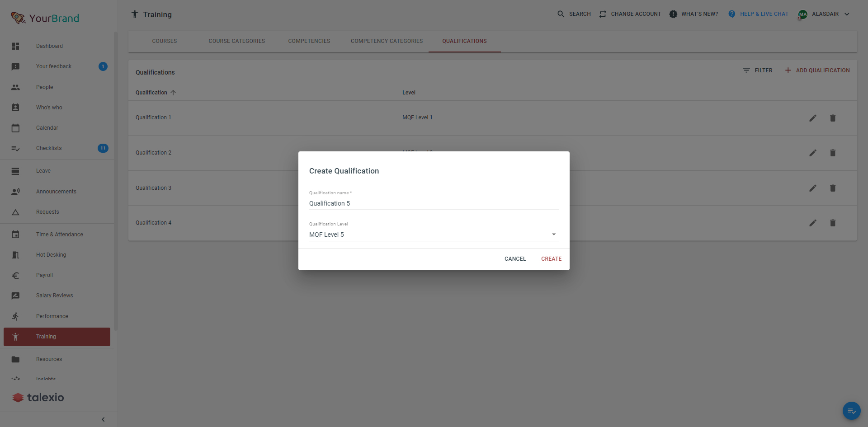Open the Calendar icon in sidebar
The width and height of the screenshot is (868, 427).
pos(15,128)
